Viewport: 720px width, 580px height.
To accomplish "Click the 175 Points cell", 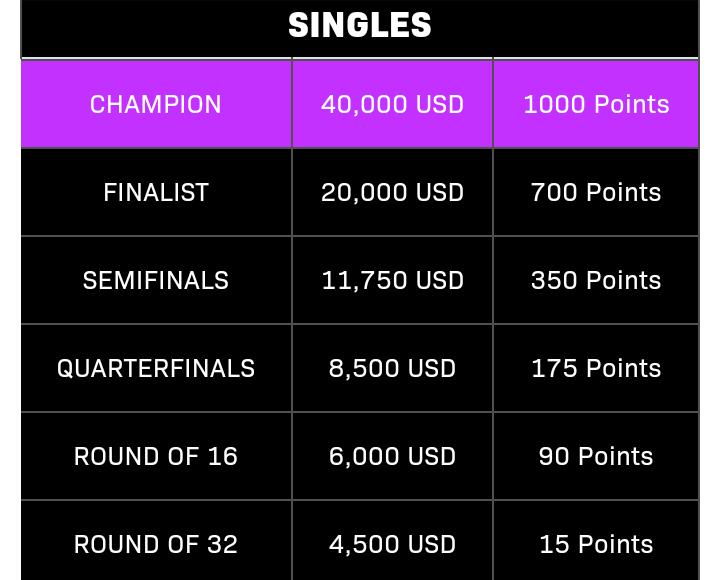I will 596,368.
